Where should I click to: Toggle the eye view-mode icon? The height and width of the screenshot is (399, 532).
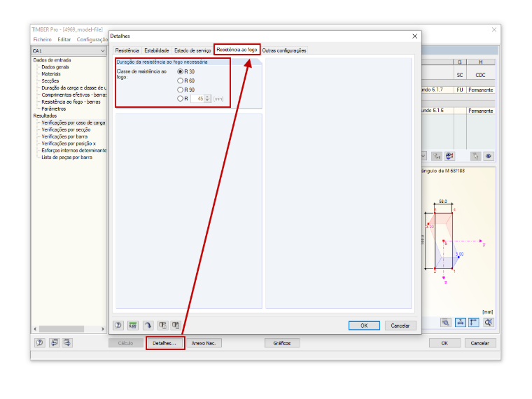[x=489, y=156]
